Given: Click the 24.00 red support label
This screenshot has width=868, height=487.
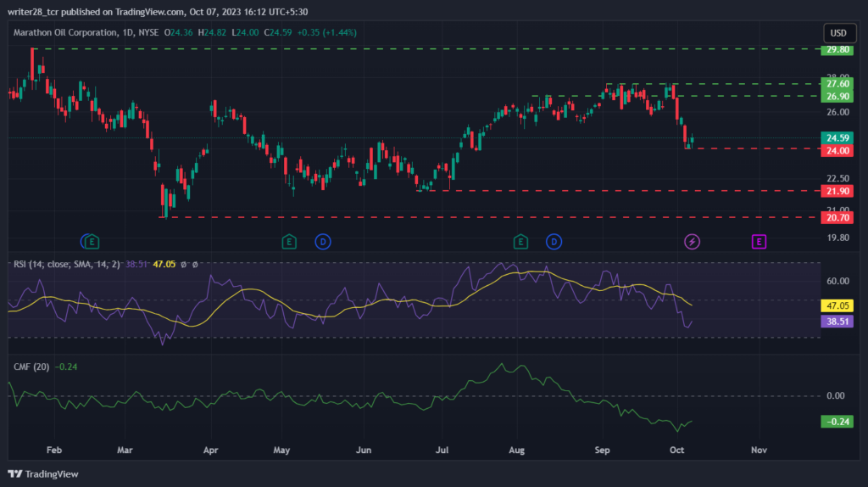Looking at the screenshot, I should (x=837, y=151).
